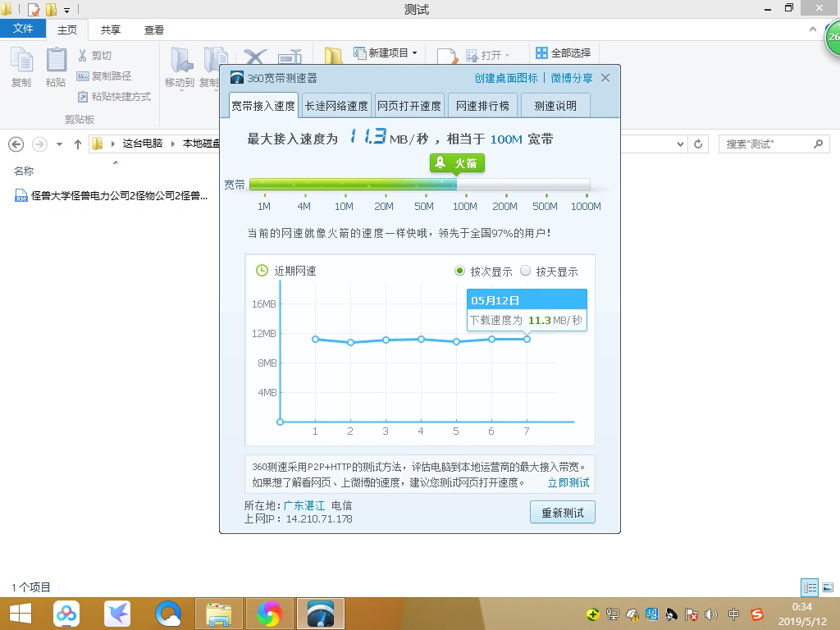Click Copy path (复制路径)
Viewport: 840px width, 630px height.
coord(104,76)
